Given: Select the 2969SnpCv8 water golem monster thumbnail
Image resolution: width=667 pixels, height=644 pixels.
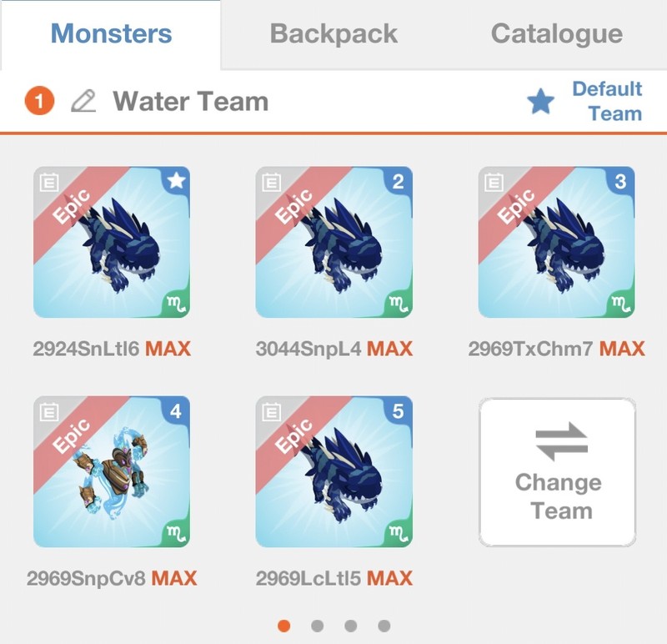Looking at the screenshot, I should pos(112,471).
